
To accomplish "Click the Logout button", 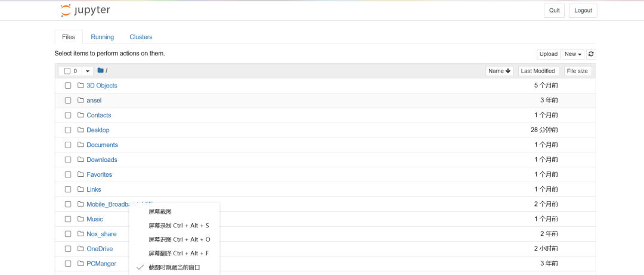I will tap(583, 11).
